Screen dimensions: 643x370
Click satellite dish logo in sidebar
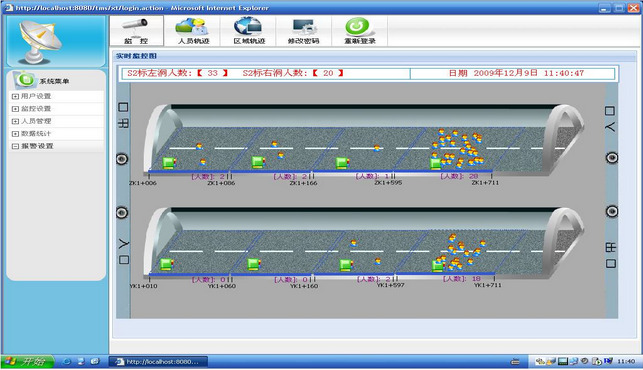pyautogui.click(x=40, y=42)
